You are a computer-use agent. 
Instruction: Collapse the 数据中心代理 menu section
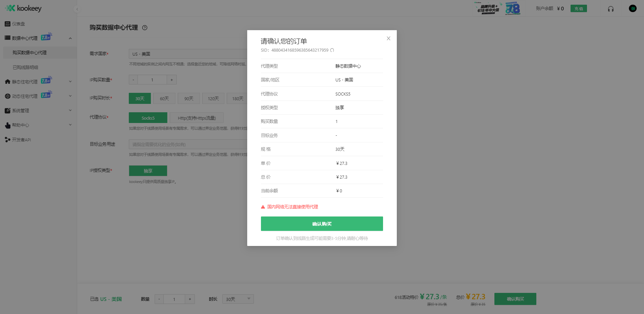[70, 38]
